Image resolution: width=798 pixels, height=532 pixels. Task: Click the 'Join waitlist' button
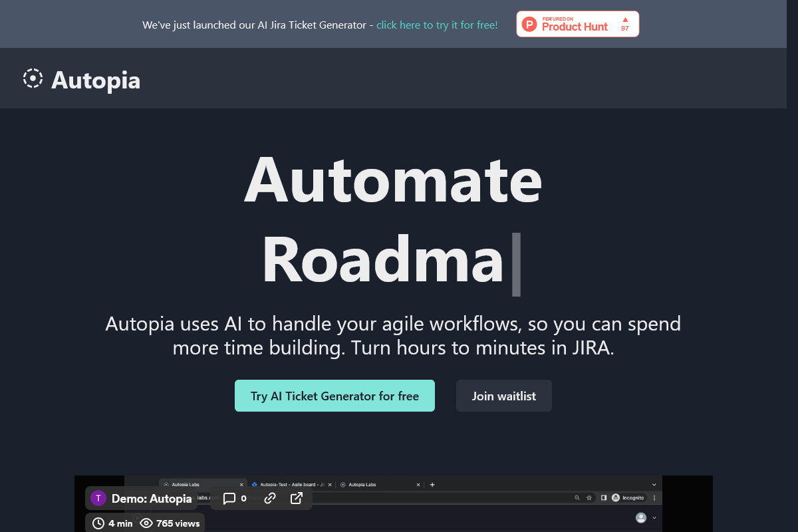[503, 396]
